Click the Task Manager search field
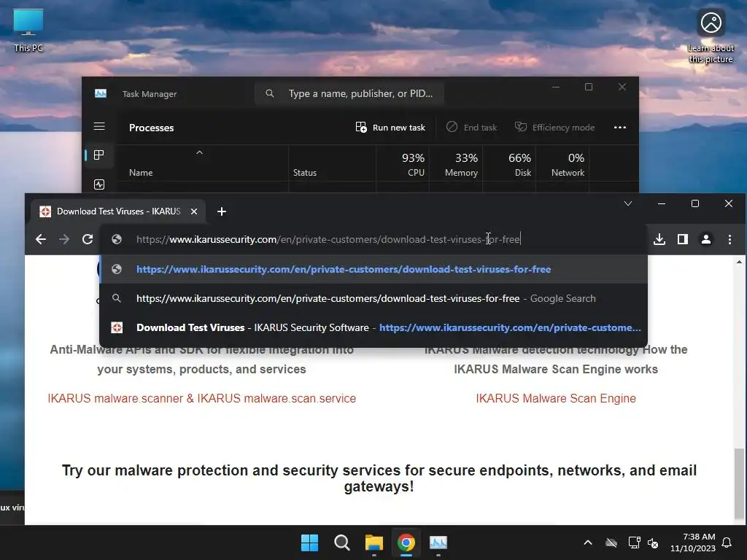 (x=349, y=93)
